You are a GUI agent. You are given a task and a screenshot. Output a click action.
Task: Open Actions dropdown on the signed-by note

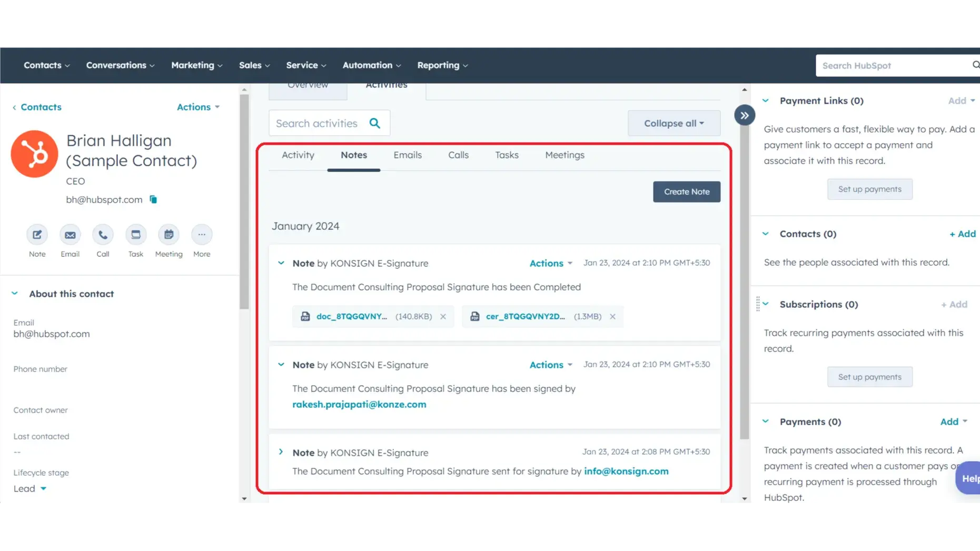551,365
